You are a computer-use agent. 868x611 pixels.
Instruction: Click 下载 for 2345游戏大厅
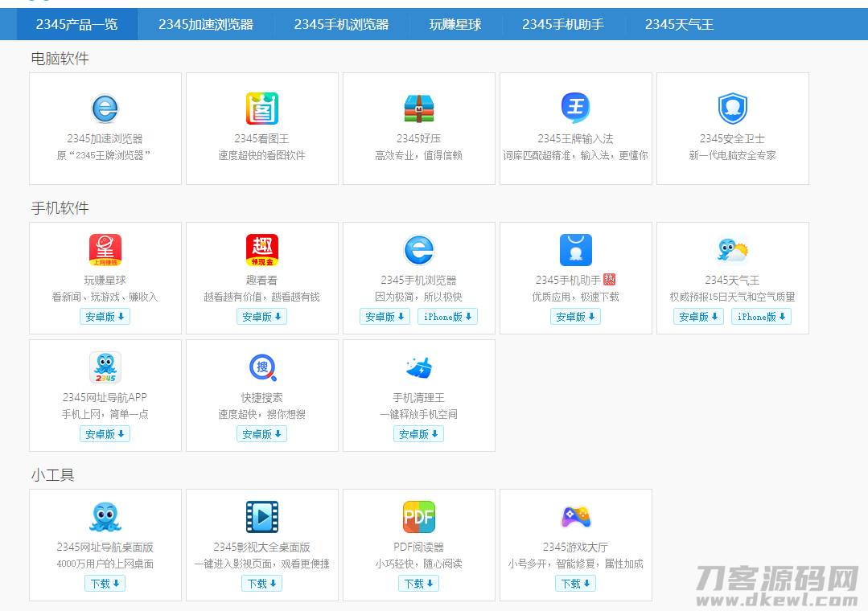(575, 584)
